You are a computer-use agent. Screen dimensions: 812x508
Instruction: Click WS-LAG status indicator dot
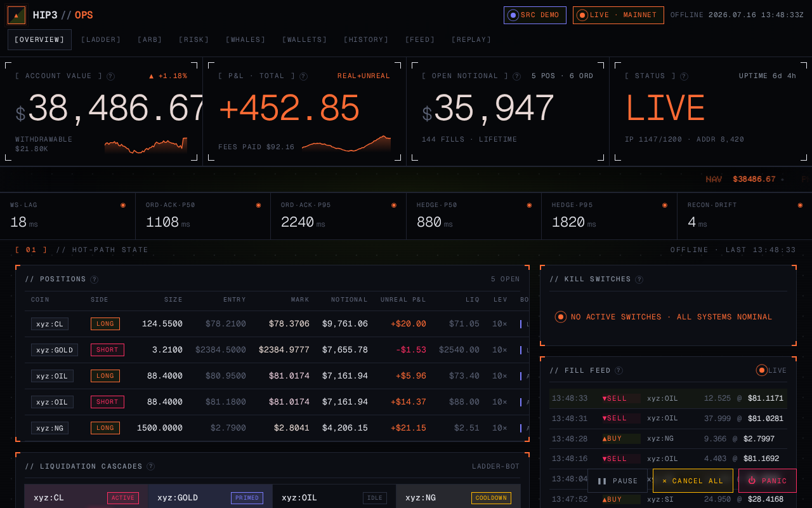123,205
